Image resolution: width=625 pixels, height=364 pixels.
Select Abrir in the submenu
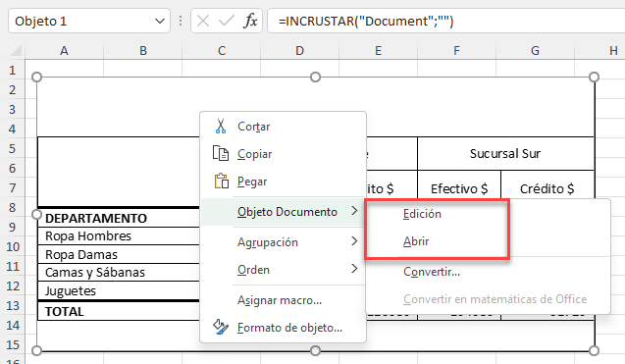[x=488, y=241]
